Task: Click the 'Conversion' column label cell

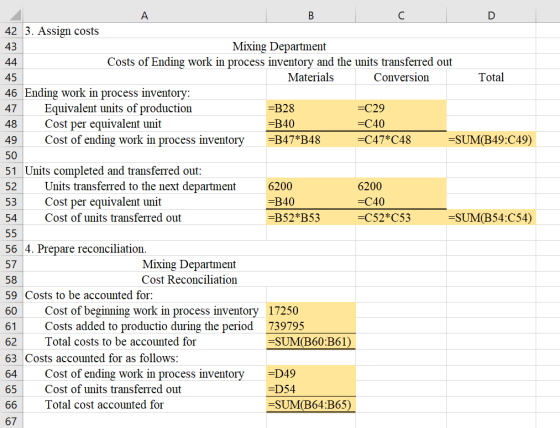Action: tap(401, 78)
